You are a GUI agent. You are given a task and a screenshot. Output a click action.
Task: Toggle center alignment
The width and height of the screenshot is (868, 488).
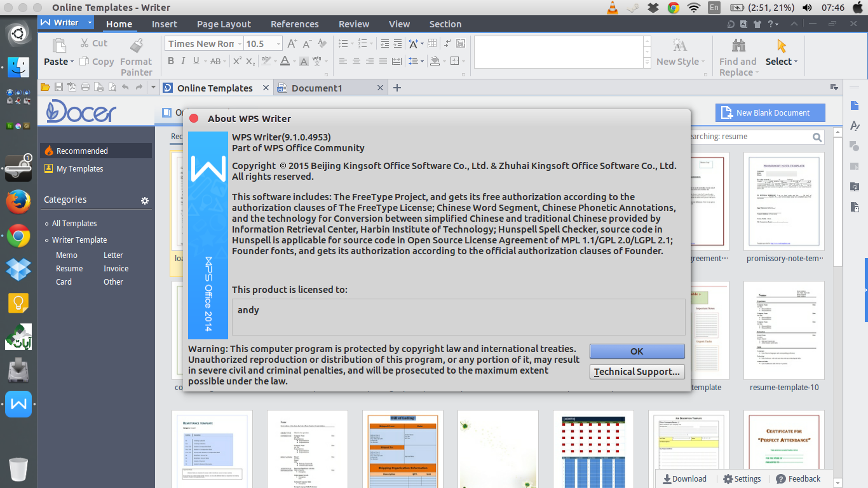[x=356, y=61]
